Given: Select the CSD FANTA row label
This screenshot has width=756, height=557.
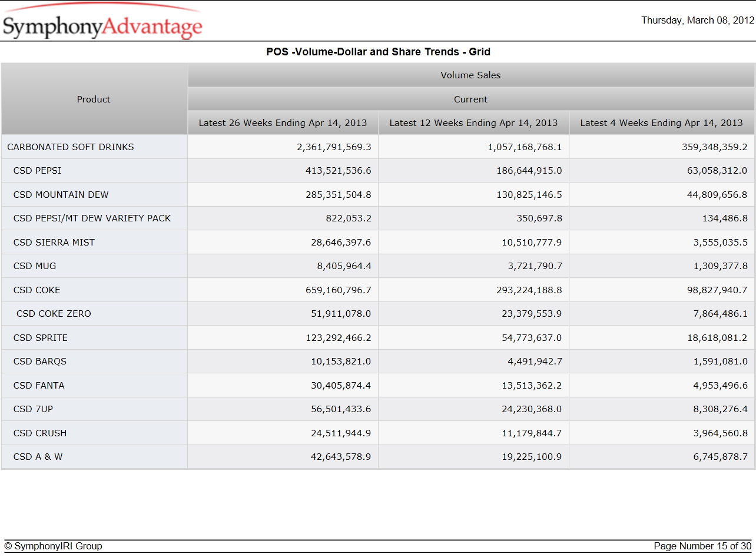Looking at the screenshot, I should pos(39,386).
